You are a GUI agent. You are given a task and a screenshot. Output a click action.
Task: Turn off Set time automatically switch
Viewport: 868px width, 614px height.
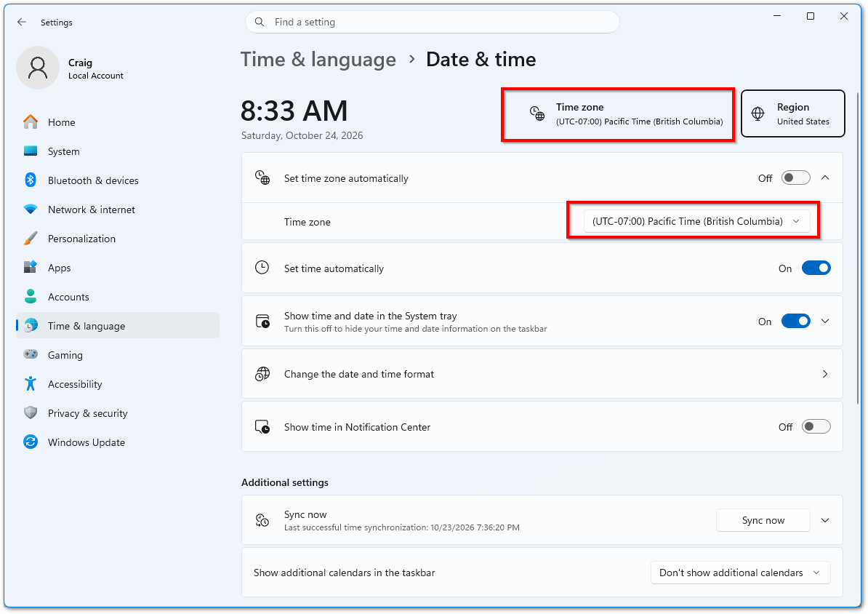(x=816, y=268)
